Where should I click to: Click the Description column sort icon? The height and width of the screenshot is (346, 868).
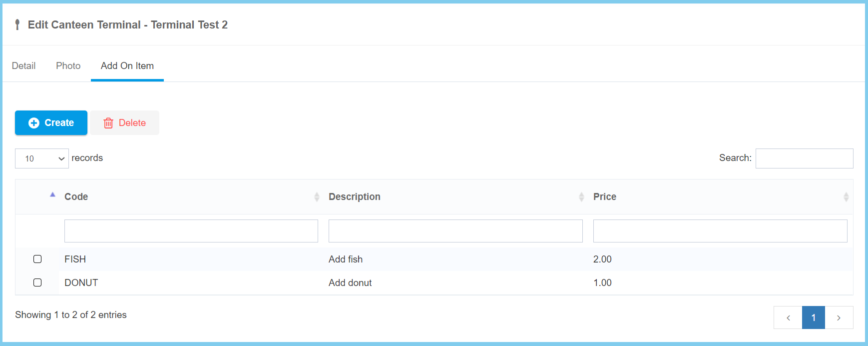[x=581, y=197]
